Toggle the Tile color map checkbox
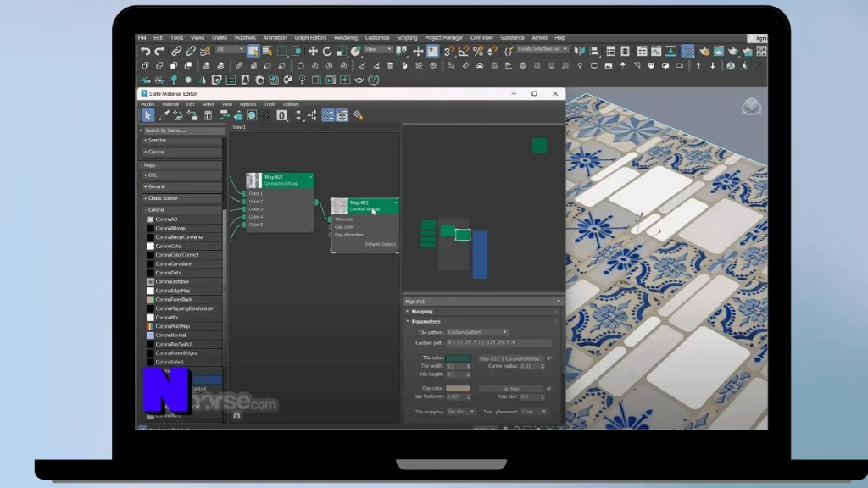868x488 pixels. click(549, 358)
